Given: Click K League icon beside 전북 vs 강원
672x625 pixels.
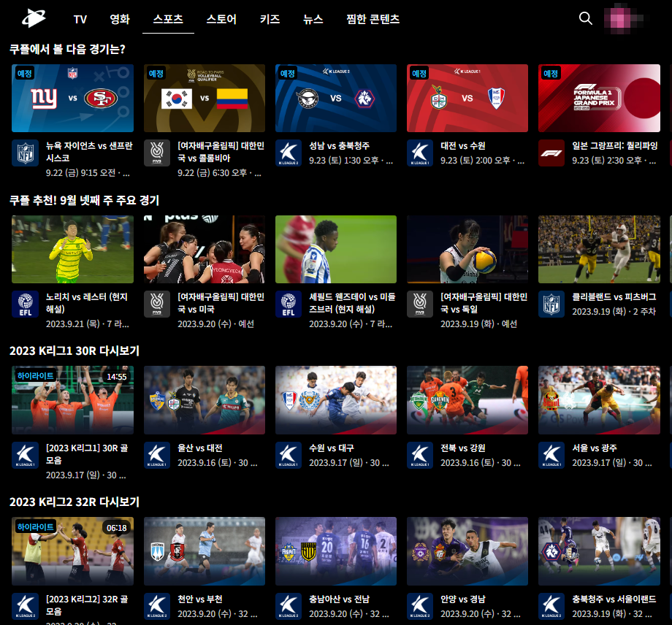Looking at the screenshot, I should point(420,456).
